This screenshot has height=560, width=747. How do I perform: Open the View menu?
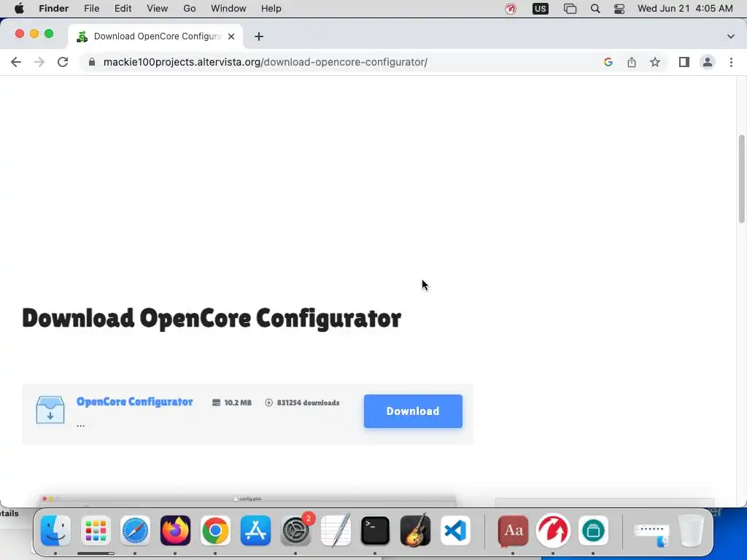tap(157, 9)
